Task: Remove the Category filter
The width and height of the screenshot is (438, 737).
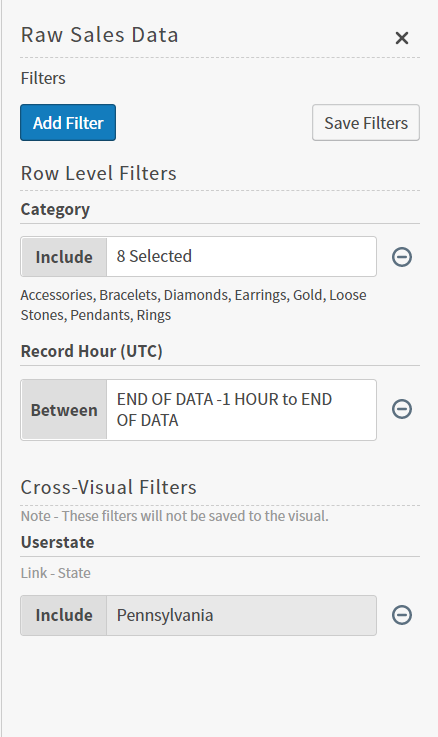Action: [402, 257]
